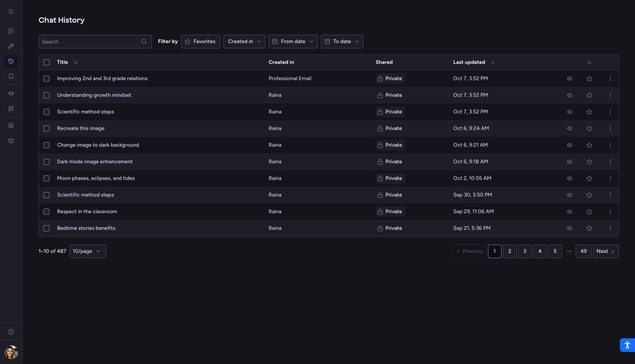This screenshot has width=635, height=364.
Task: Check the Moon phases, eclipses, and tides row
Action: point(46,178)
